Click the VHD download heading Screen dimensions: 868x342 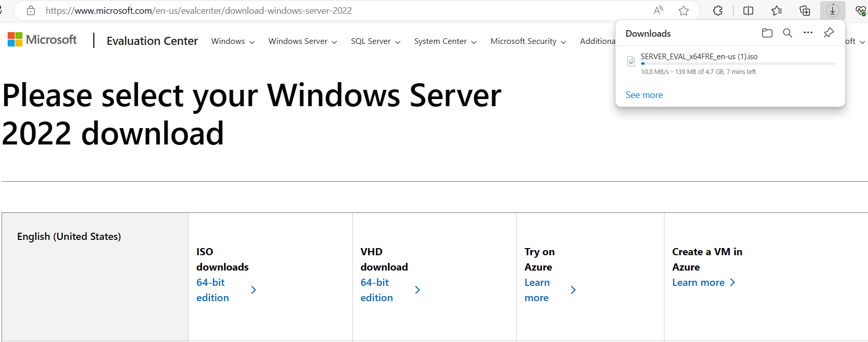tap(384, 259)
